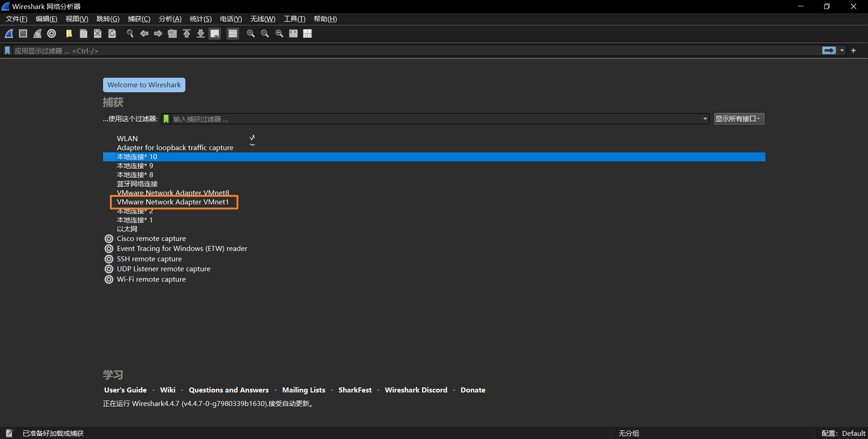
Task: Select the WLAN interface
Action: click(434, 138)
